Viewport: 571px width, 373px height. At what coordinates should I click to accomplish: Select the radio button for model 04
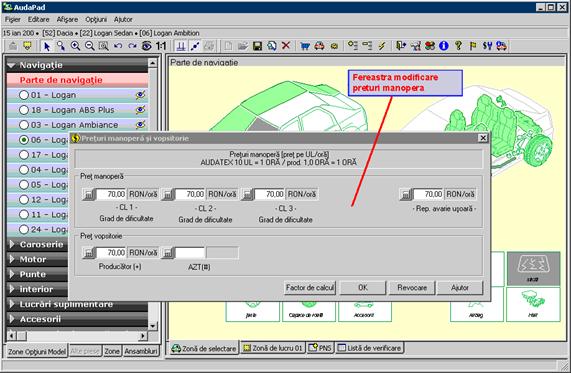point(24,170)
